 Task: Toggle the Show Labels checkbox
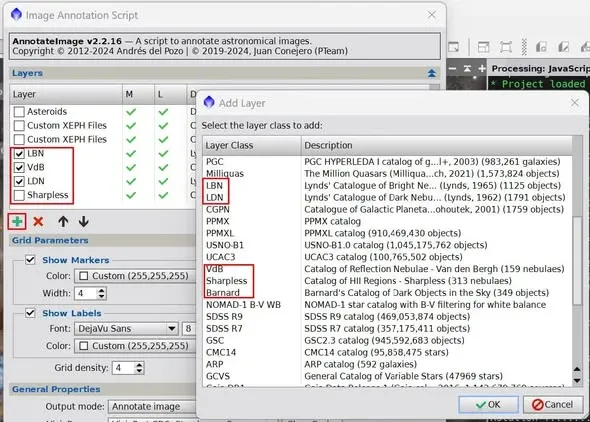[x=30, y=313]
